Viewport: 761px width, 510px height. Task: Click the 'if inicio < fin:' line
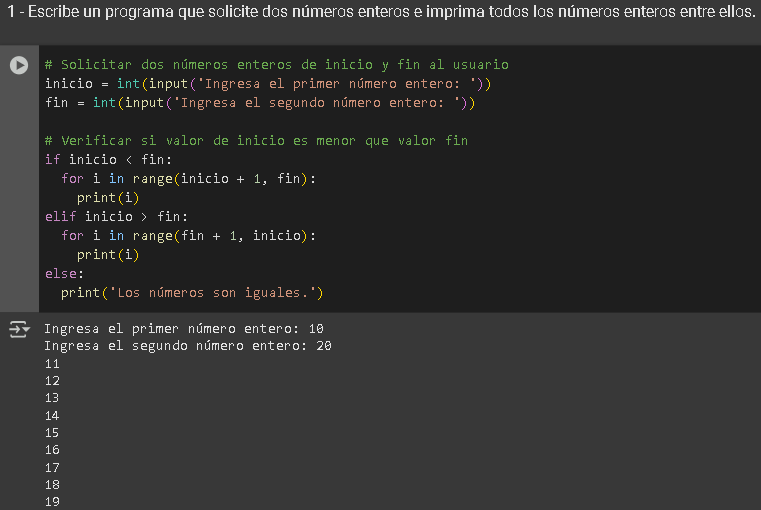[x=108, y=160]
